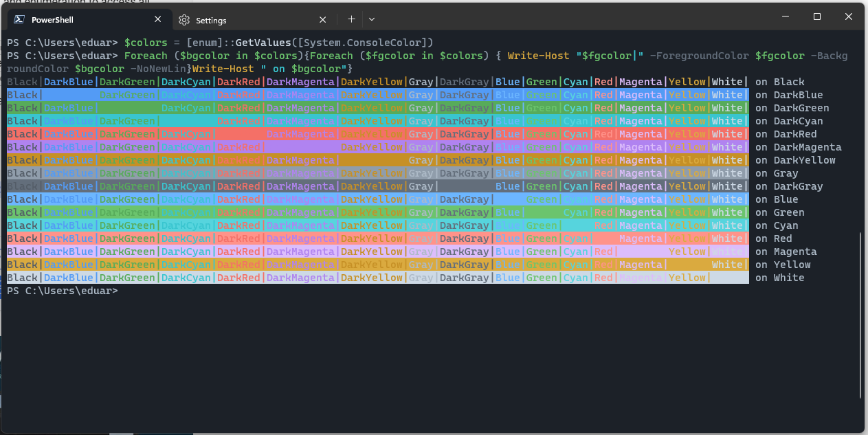Click the final 'PS C:\Users\eduar>' prompt
Image resolution: width=868 pixels, height=435 pixels.
click(62, 291)
